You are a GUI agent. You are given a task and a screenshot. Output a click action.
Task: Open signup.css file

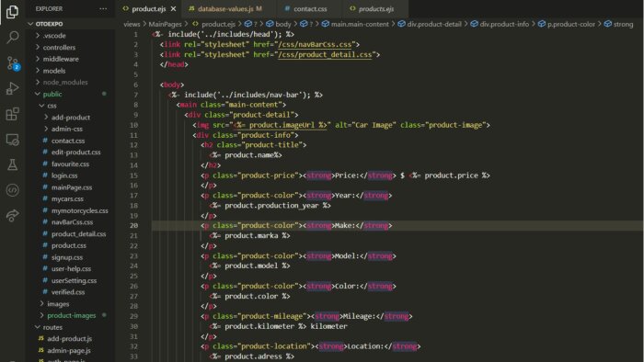[66, 257]
